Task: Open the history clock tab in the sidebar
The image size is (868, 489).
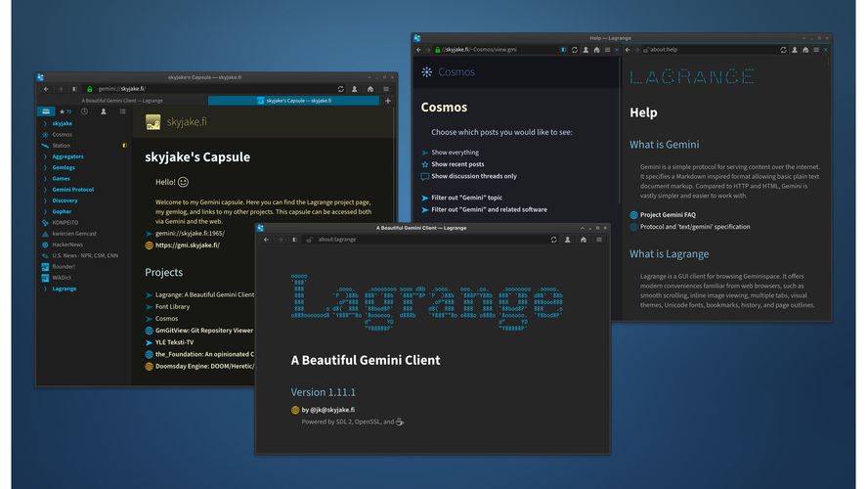Action: (x=84, y=111)
